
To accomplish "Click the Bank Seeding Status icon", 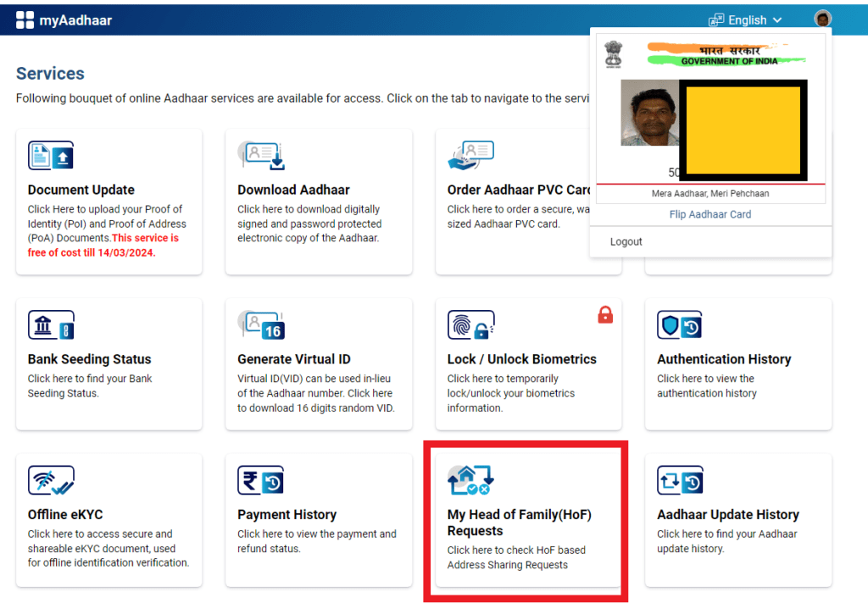I will tap(51, 324).
